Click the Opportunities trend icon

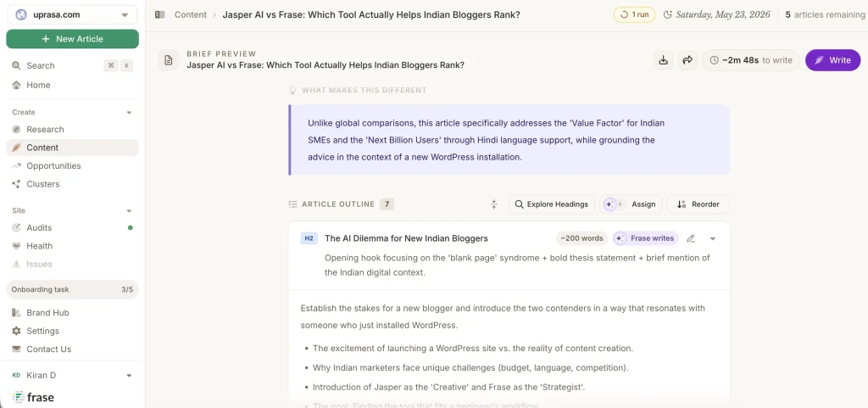(x=16, y=165)
